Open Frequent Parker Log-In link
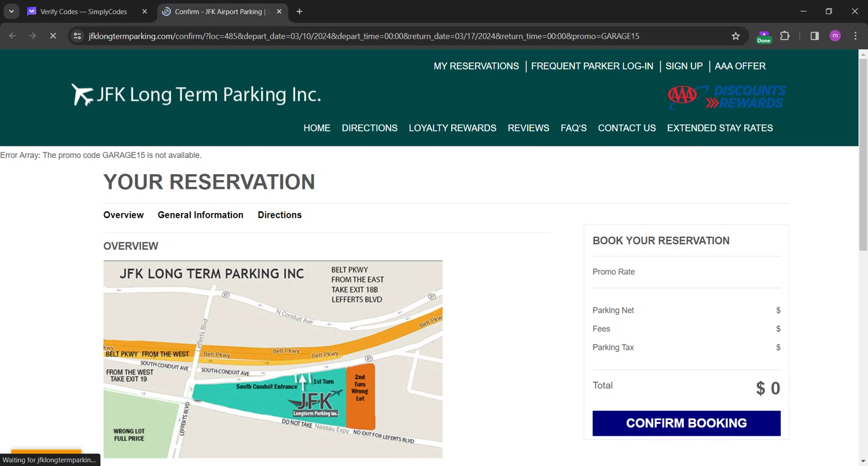This screenshot has height=466, width=868. click(x=592, y=66)
